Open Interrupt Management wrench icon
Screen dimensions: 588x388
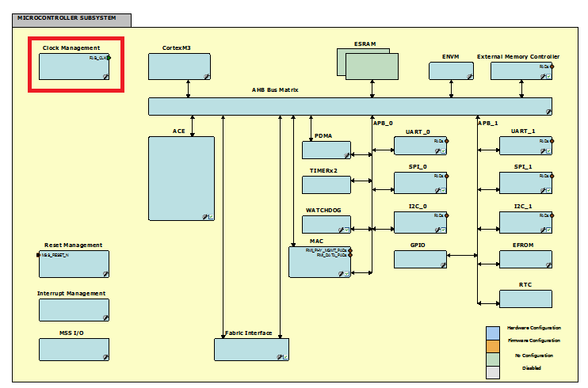coord(105,317)
